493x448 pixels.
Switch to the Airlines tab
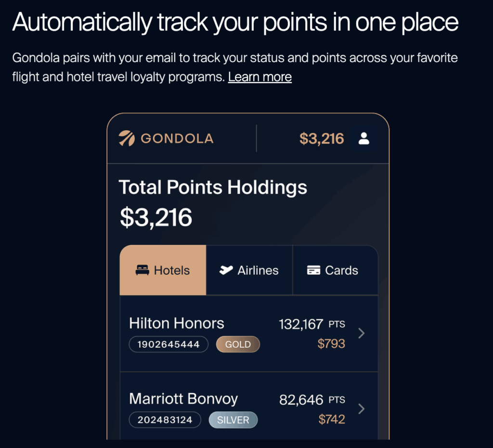(x=249, y=270)
